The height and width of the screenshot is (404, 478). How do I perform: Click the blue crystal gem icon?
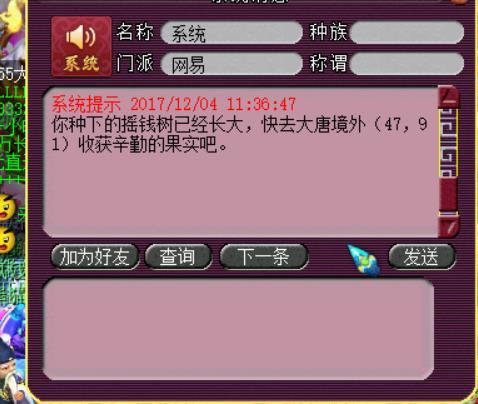[364, 260]
